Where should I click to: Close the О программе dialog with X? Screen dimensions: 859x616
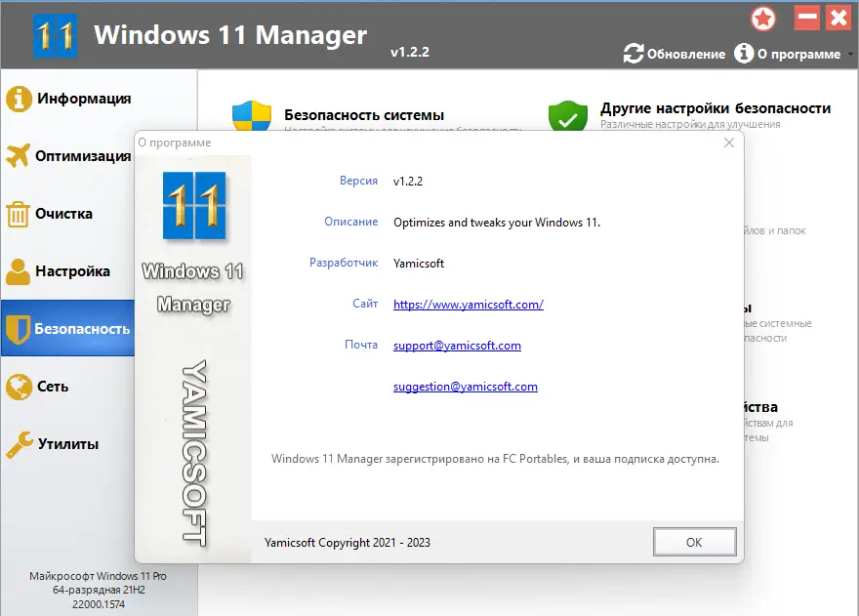click(728, 142)
